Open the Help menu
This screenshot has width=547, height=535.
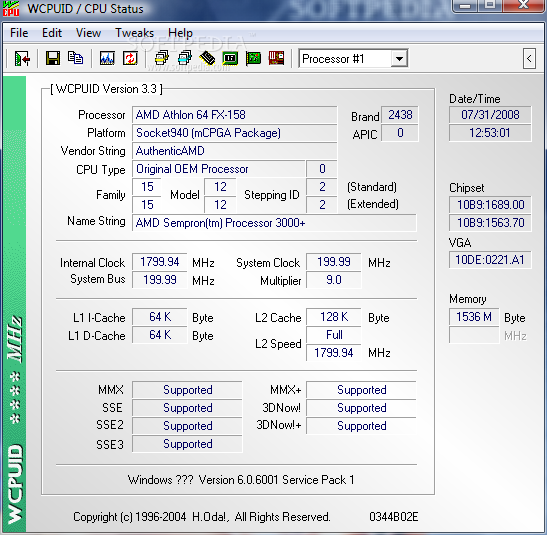(x=180, y=33)
